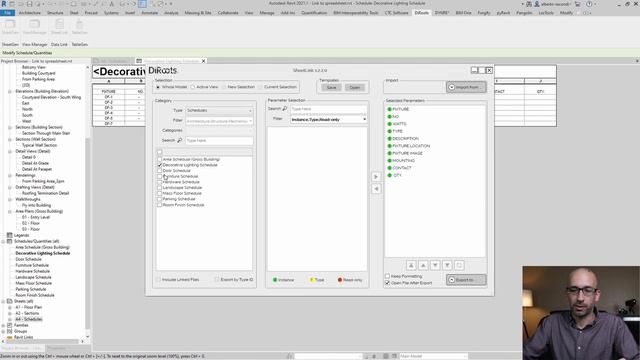Click Revit Links icon in Project Browser
The image size is (640, 360).
coord(10,337)
